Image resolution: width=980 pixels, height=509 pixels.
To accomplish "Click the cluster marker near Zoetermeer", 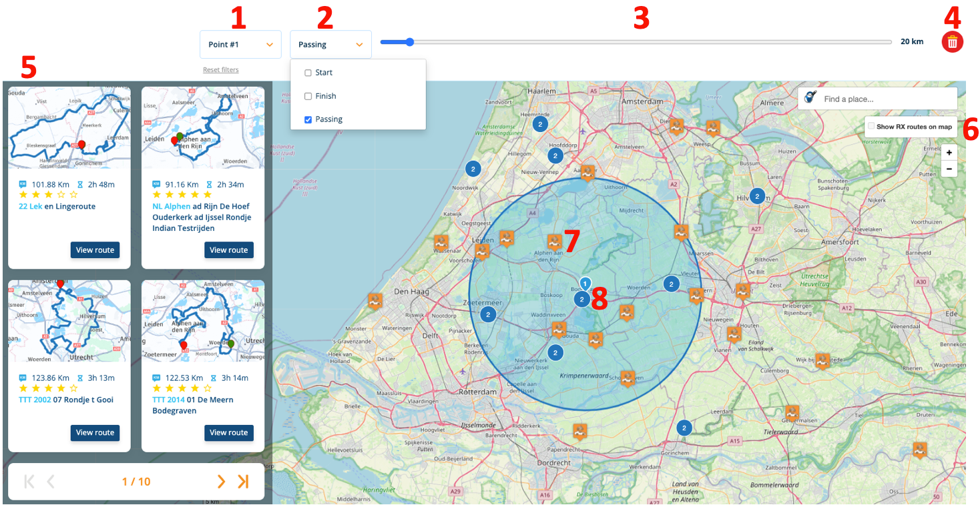I will [488, 314].
